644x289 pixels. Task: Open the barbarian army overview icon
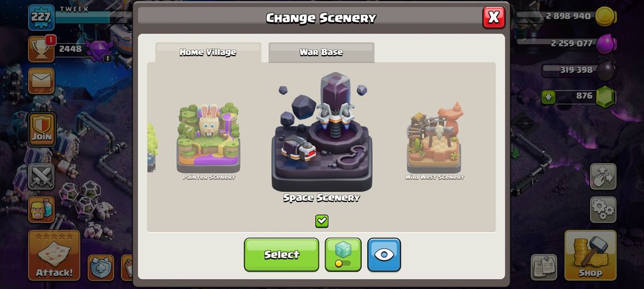[x=41, y=210]
